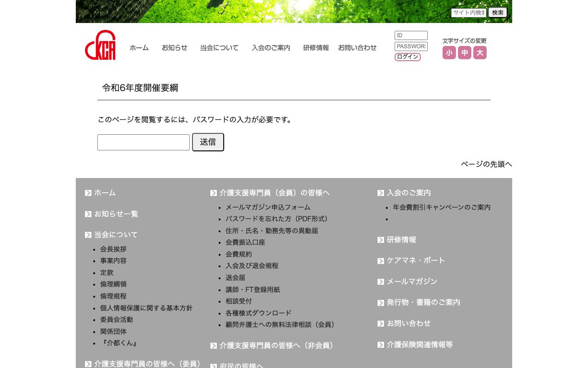Screen dimensions: 588x368
Task: Click the arrow icon beside お知らせ一覧
Action: pyautogui.click(x=88, y=214)
